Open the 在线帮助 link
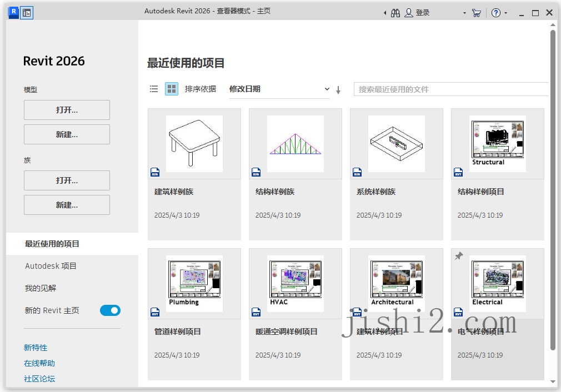The width and height of the screenshot is (561, 392). [39, 363]
